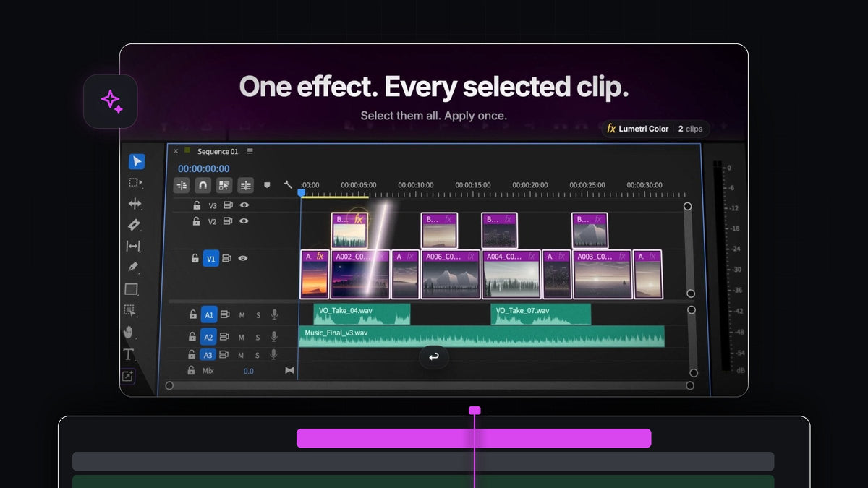The width and height of the screenshot is (868, 488).
Task: Close the Sequence 01 tab
Action: [176, 152]
